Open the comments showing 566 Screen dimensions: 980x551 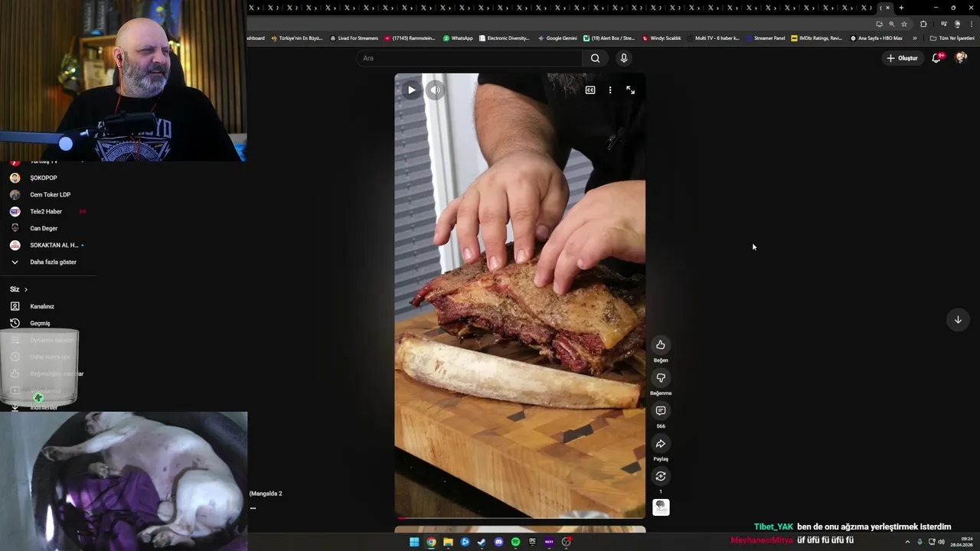coord(661,411)
